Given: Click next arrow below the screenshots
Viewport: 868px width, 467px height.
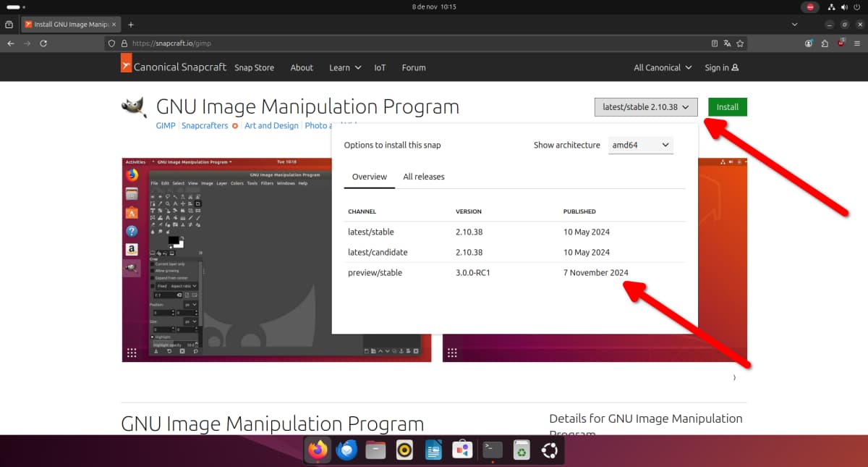Looking at the screenshot, I should click(734, 377).
